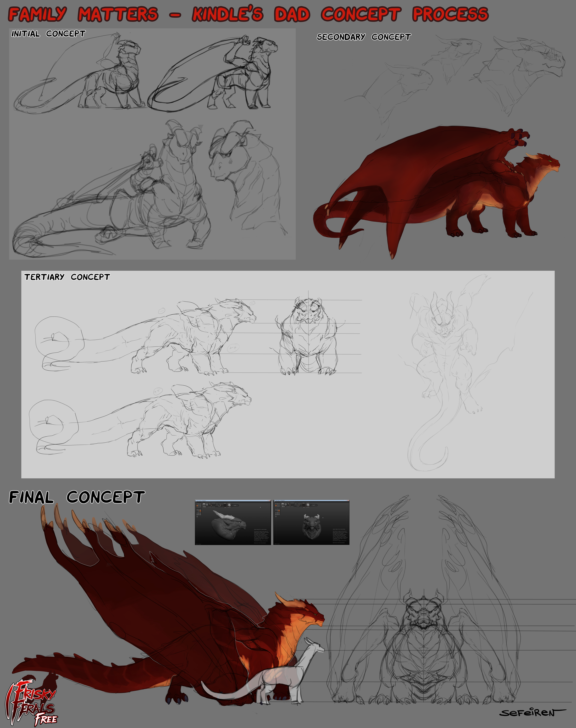Click the Tertiary Concept heading
Image resolution: width=576 pixels, height=728 pixels.
tap(67, 277)
